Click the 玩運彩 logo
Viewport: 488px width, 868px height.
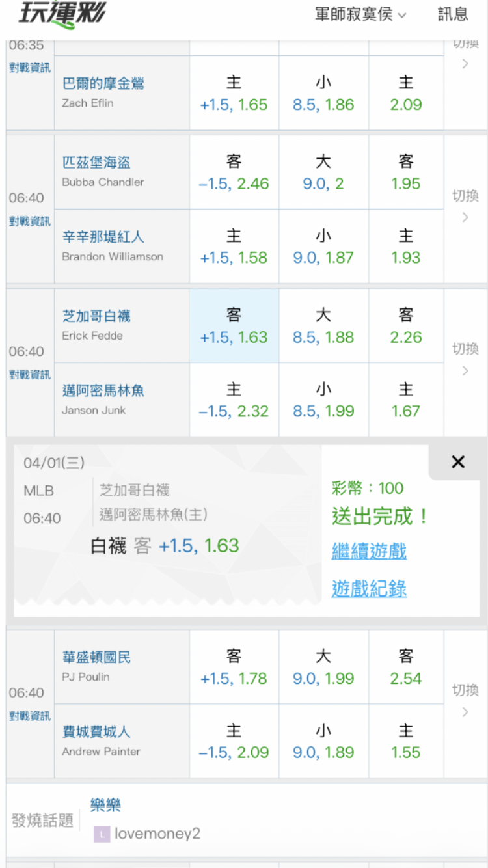coord(62,14)
